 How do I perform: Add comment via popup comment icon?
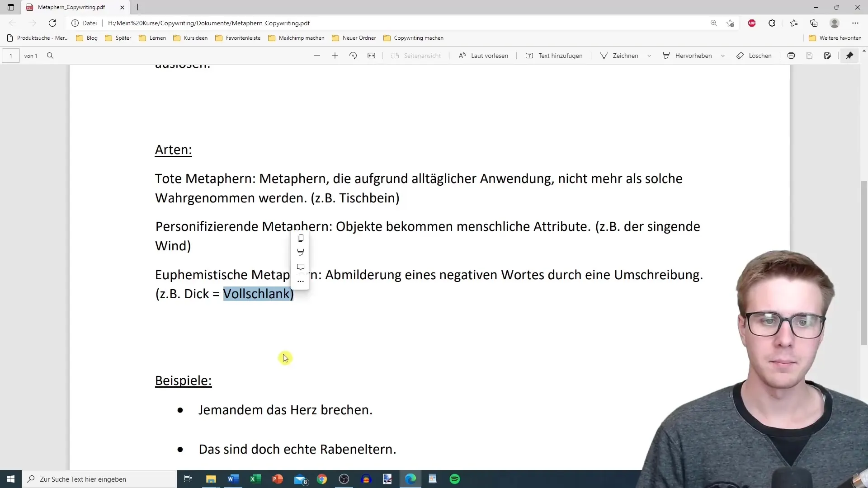[301, 267]
